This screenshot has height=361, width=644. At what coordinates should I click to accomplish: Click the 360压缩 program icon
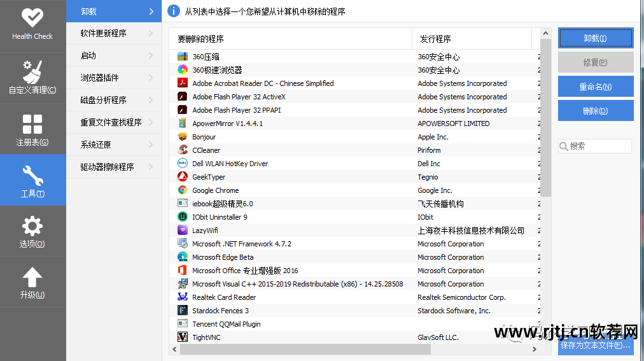[x=183, y=57]
